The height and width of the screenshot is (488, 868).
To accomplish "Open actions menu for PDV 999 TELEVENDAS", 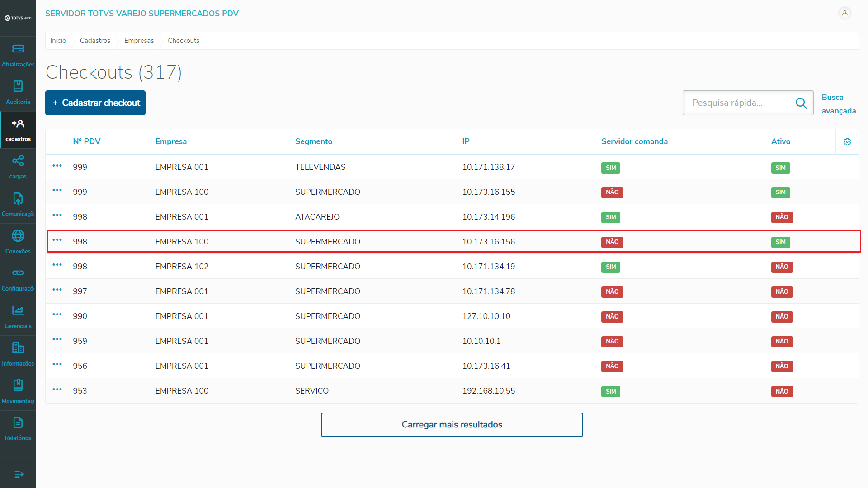I will 57,166.
